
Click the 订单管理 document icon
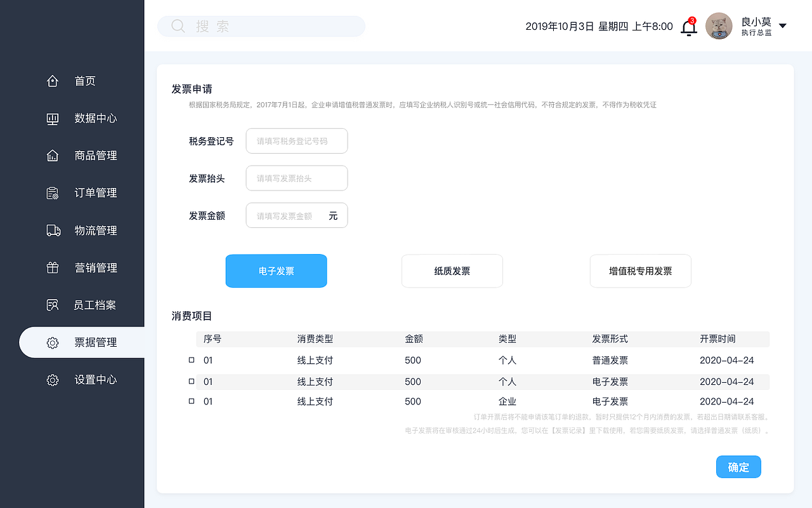tap(53, 192)
